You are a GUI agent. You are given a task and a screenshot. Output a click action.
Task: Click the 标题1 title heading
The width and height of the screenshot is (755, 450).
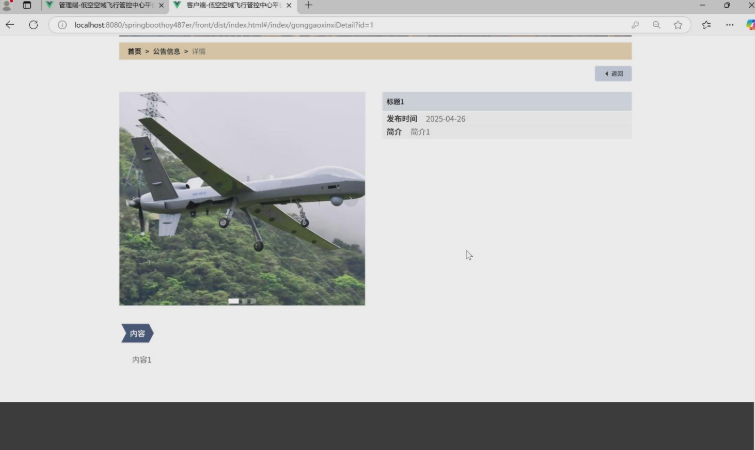[x=395, y=102]
